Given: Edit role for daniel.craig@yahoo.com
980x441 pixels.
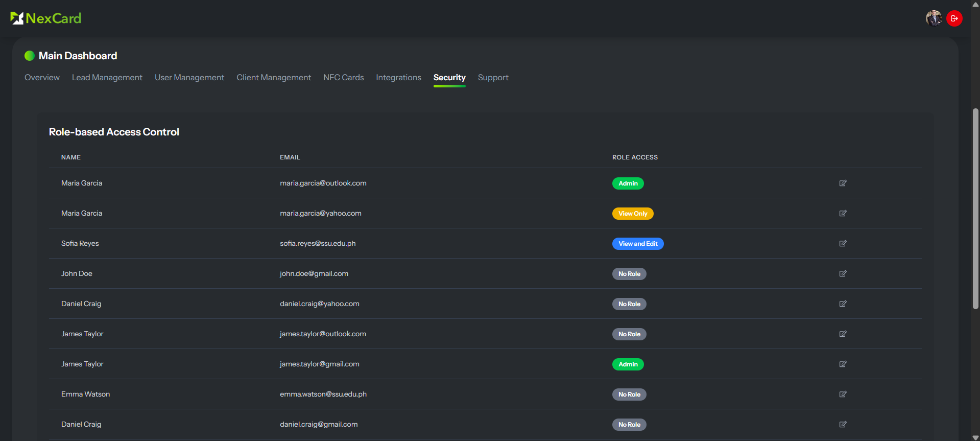Looking at the screenshot, I should click(x=843, y=304).
